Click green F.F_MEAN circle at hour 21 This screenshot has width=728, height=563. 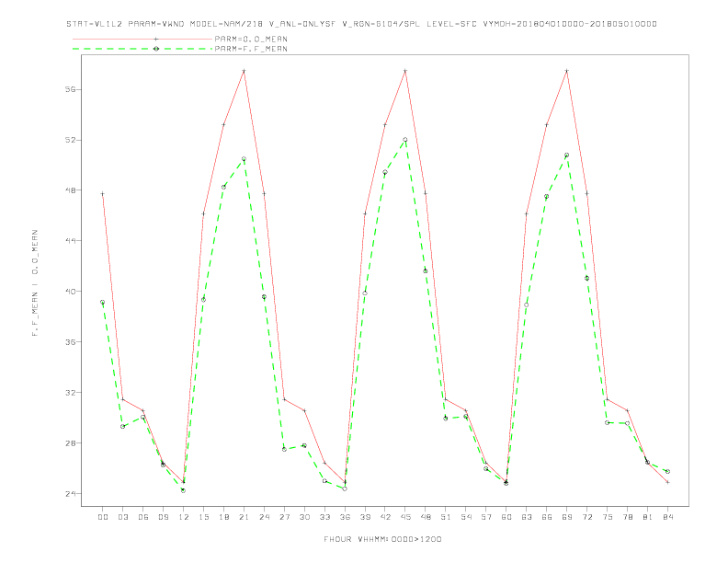[244, 159]
